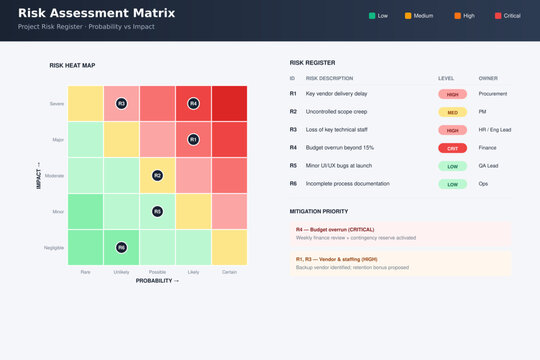
Task: Click 'Key vendor delivery delay' description
Action: click(336, 94)
